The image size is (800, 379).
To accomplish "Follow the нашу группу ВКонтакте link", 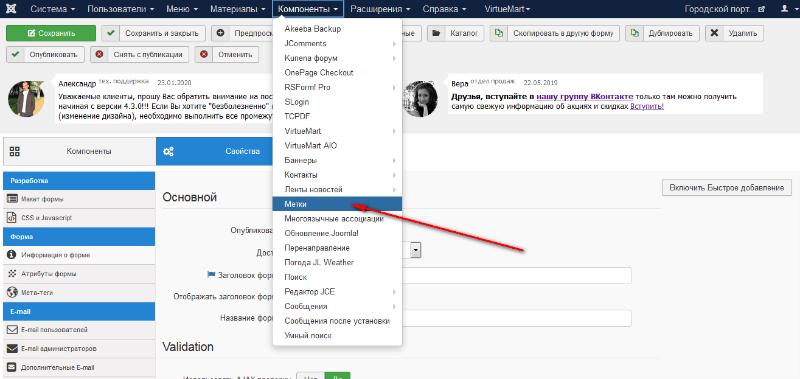I will 585,96.
